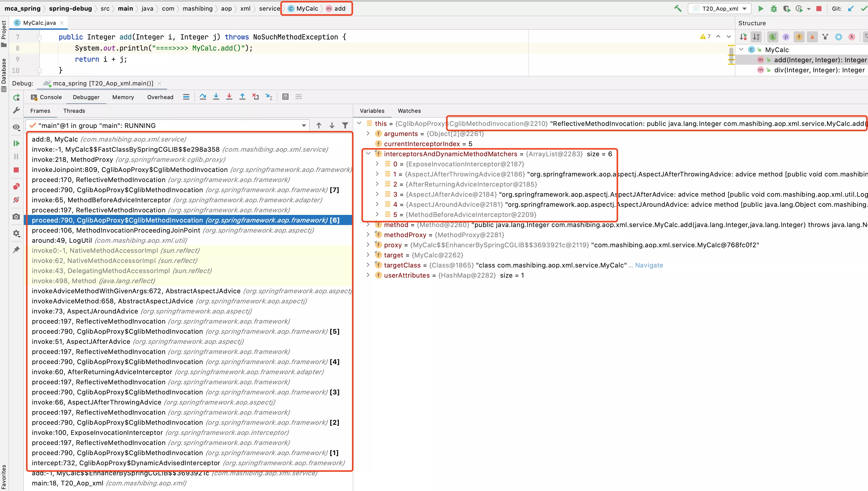
Task: Expand element 4 AspectJAroundAdvice
Action: (377, 204)
